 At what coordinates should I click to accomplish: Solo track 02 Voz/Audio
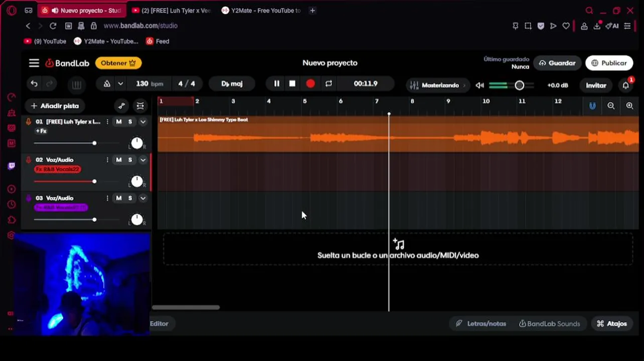point(130,160)
